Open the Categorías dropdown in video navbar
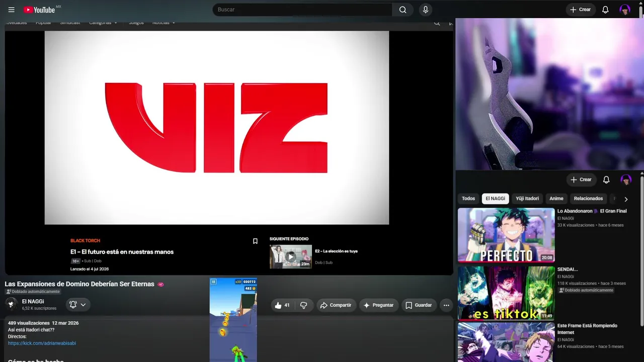644x362 pixels. point(103,23)
